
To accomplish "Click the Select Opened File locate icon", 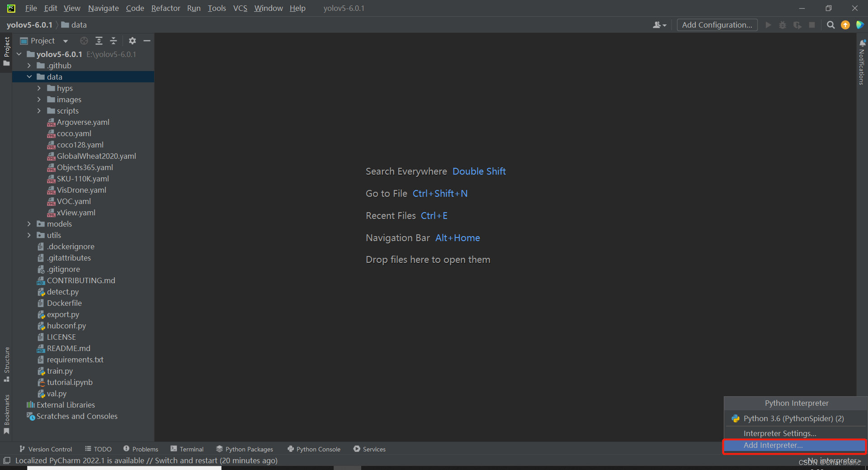I will point(84,41).
